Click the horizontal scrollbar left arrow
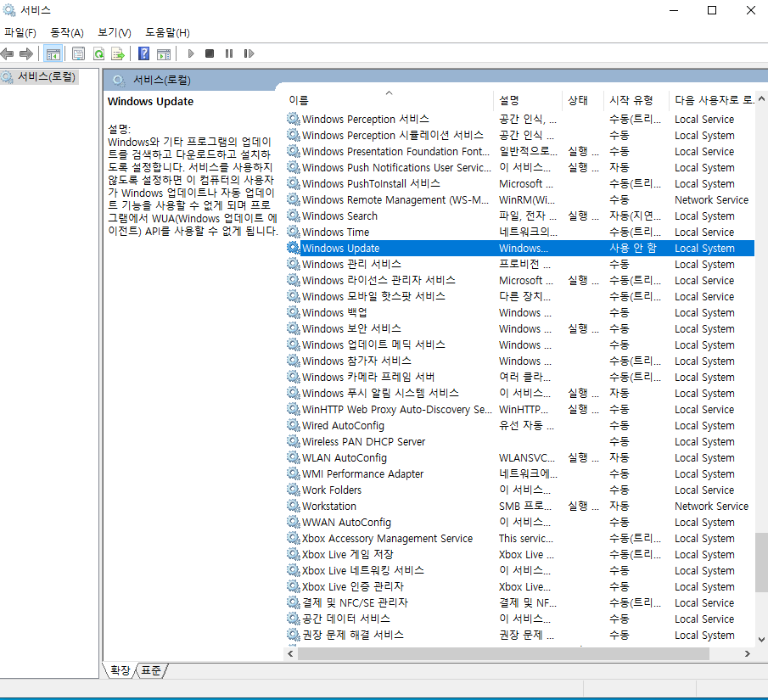The height and width of the screenshot is (700, 768). (290, 653)
